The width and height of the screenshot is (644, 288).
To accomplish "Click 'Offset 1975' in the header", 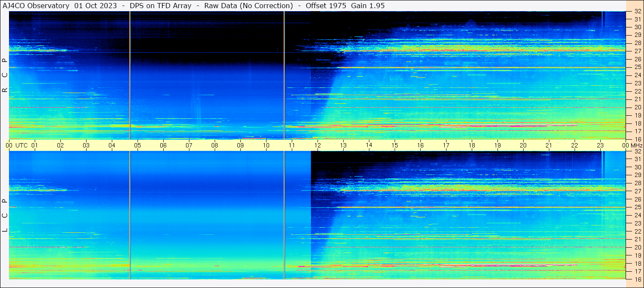I will pyautogui.click(x=326, y=6).
